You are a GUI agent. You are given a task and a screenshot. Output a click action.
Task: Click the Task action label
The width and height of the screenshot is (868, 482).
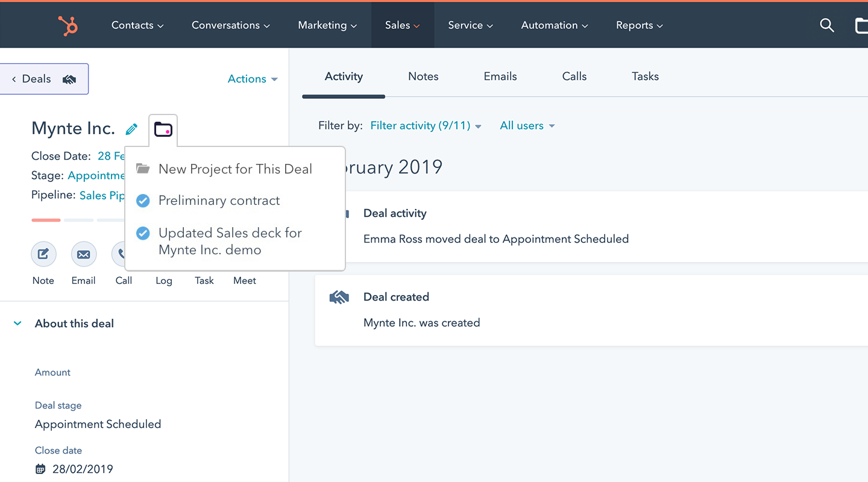[204, 281]
